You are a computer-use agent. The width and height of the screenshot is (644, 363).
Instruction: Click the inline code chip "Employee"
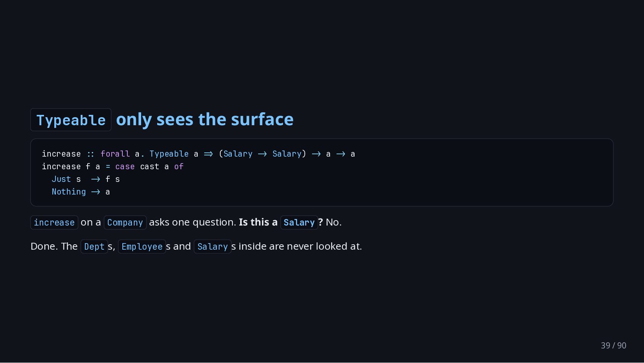142,247
